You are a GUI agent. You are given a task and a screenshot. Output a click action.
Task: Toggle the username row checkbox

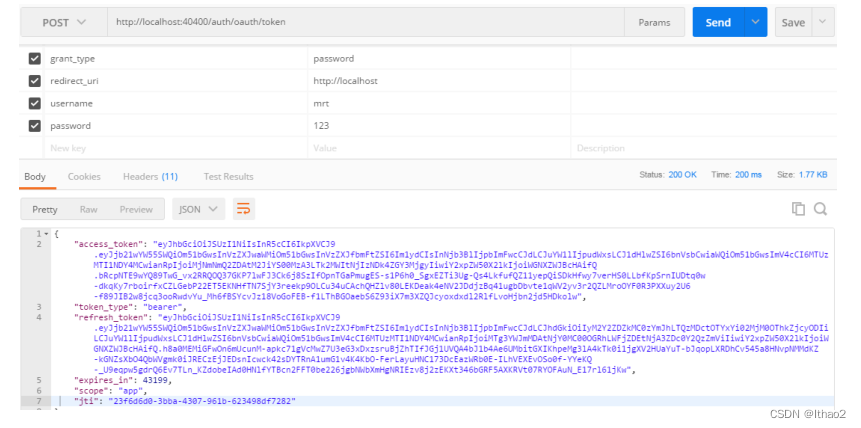[35, 103]
